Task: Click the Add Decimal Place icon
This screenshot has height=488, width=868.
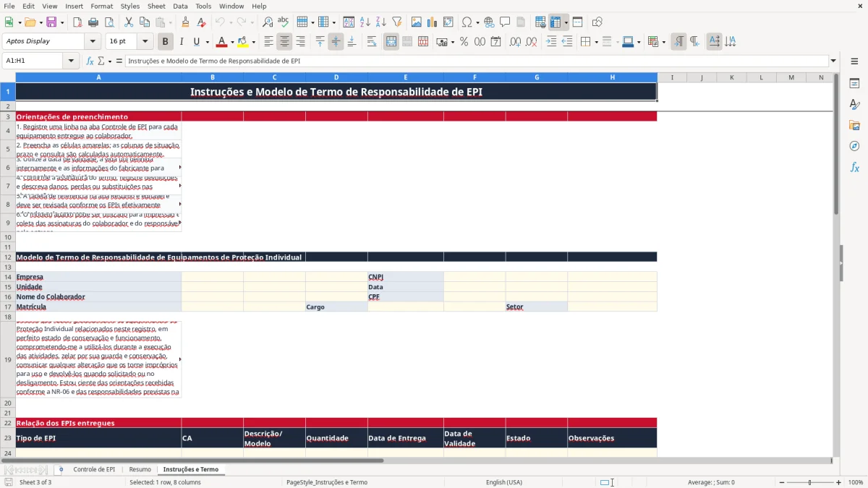Action: click(x=515, y=42)
